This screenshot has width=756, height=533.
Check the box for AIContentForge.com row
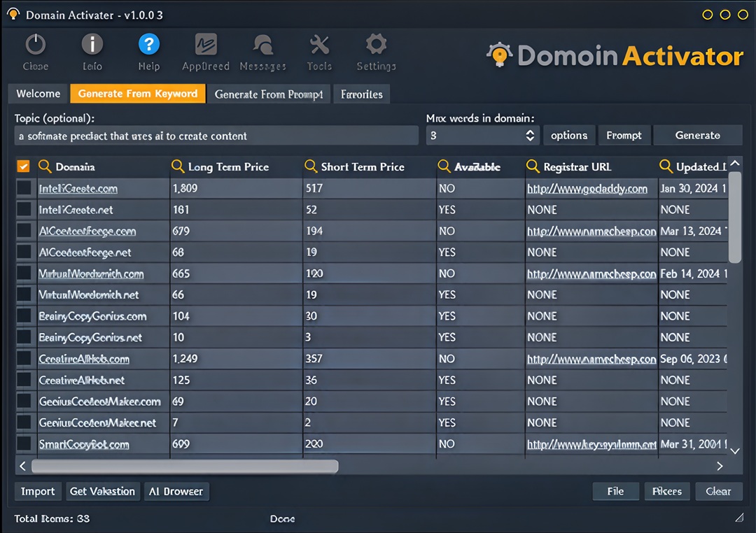click(24, 230)
